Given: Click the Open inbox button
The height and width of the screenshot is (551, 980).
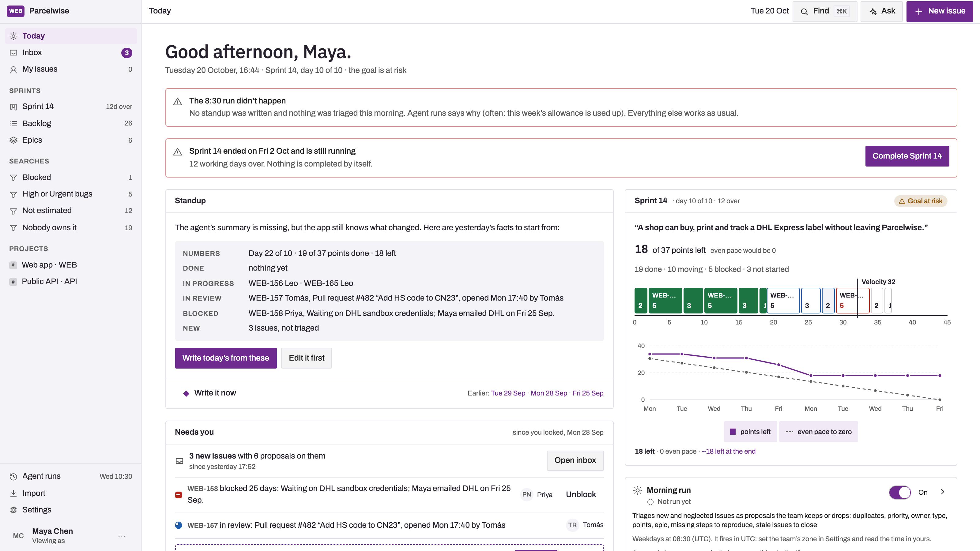Looking at the screenshot, I should [x=575, y=460].
